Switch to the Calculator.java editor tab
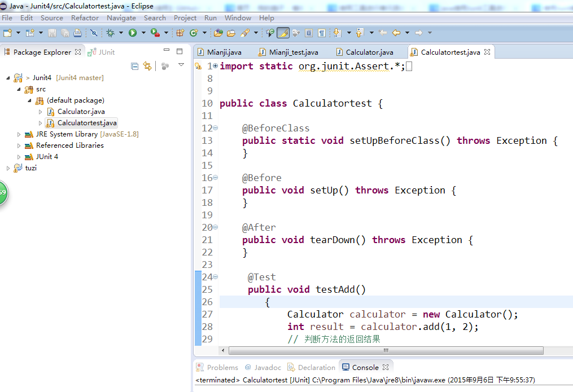Image resolution: width=573 pixels, height=392 pixels. pos(365,52)
